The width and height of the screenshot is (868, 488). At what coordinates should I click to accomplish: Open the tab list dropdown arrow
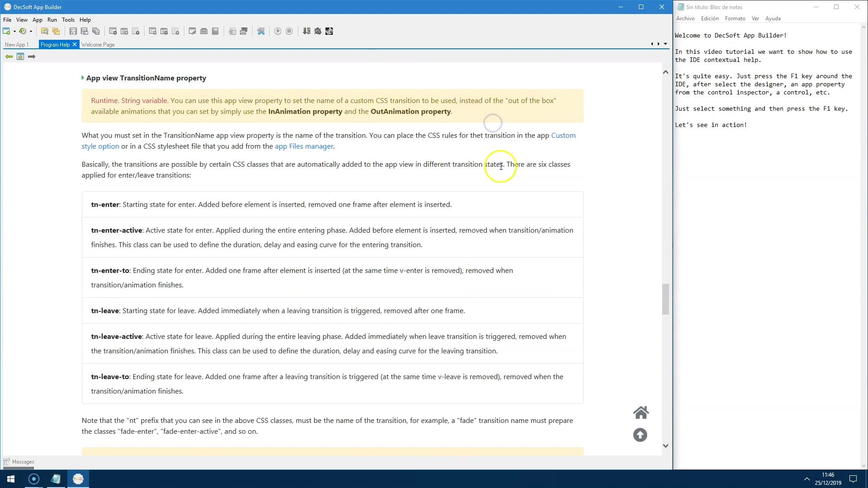665,44
